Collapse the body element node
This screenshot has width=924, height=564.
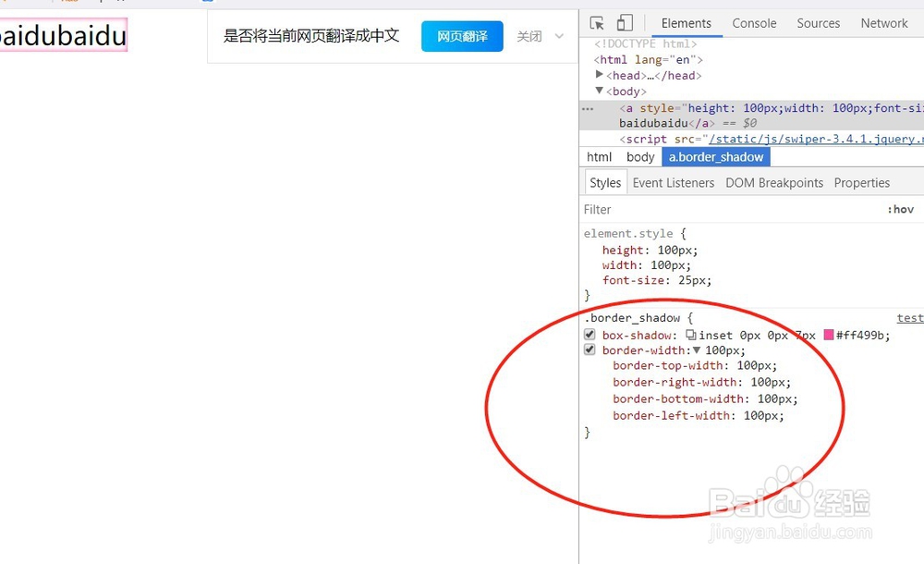pyautogui.click(x=600, y=91)
